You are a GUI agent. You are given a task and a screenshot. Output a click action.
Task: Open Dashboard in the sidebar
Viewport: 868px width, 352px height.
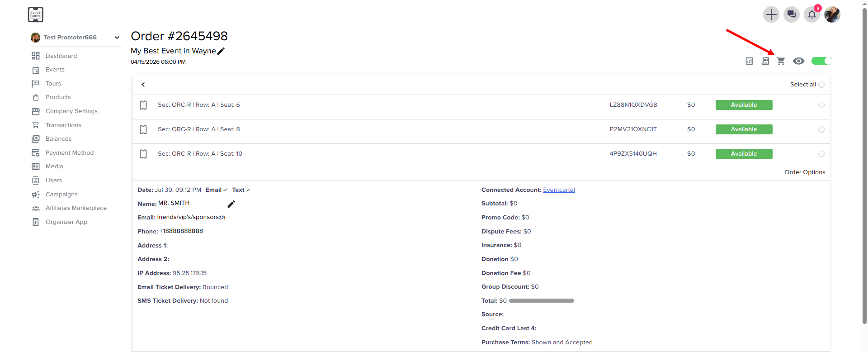pos(61,56)
